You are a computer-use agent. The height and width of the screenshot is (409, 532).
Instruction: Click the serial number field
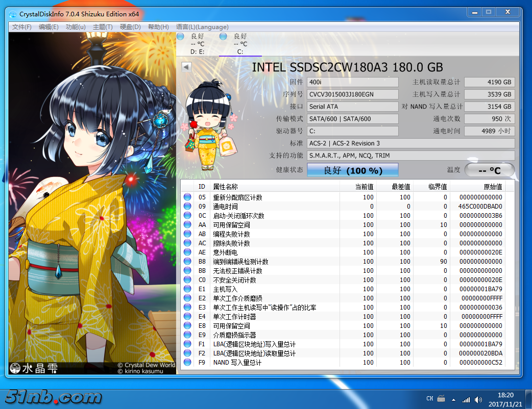(352, 94)
